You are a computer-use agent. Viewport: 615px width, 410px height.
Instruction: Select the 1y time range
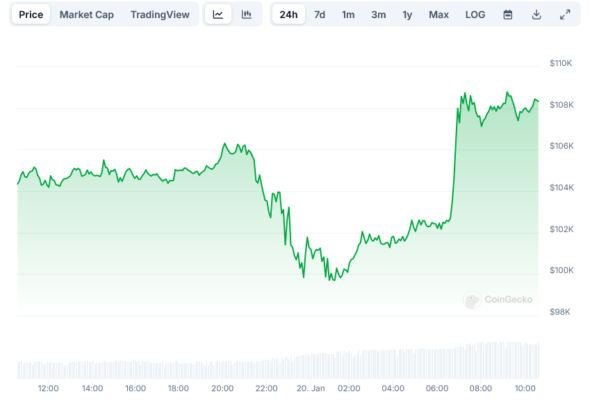pos(407,15)
